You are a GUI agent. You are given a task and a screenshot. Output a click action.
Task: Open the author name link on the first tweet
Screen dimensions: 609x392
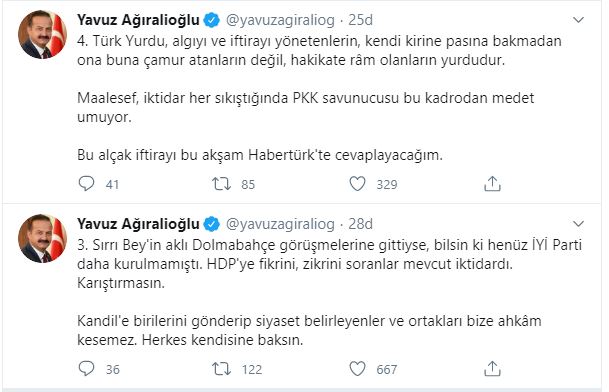138,20
